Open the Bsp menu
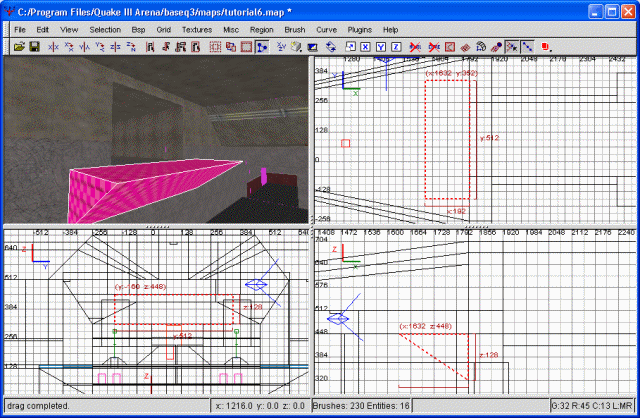 [138, 30]
